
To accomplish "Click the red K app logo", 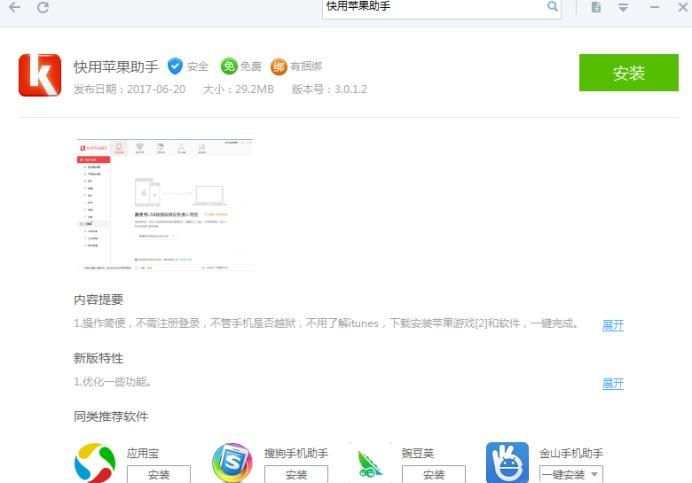I will pos(40,75).
